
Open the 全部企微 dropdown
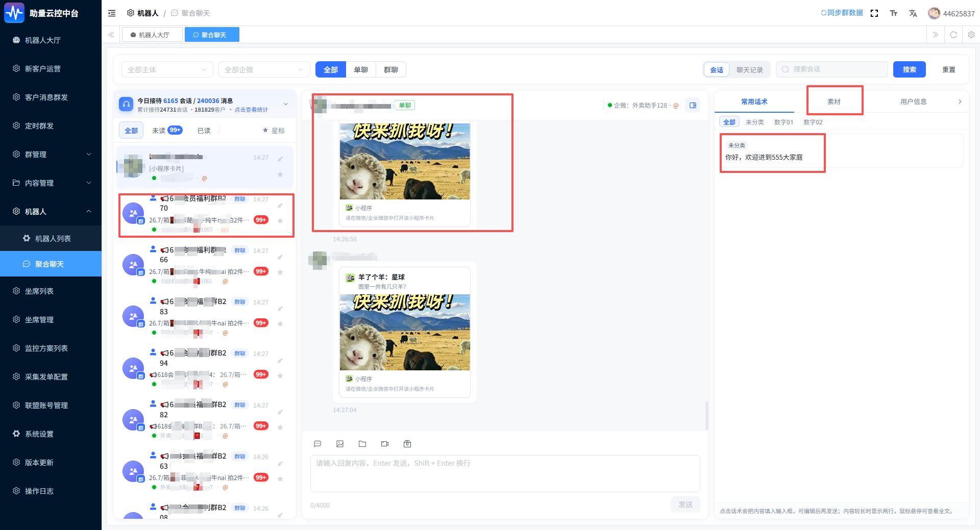(x=264, y=70)
